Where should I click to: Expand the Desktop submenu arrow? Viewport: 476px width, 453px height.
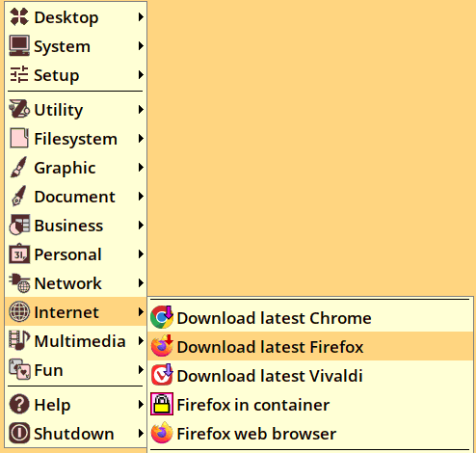(x=141, y=16)
